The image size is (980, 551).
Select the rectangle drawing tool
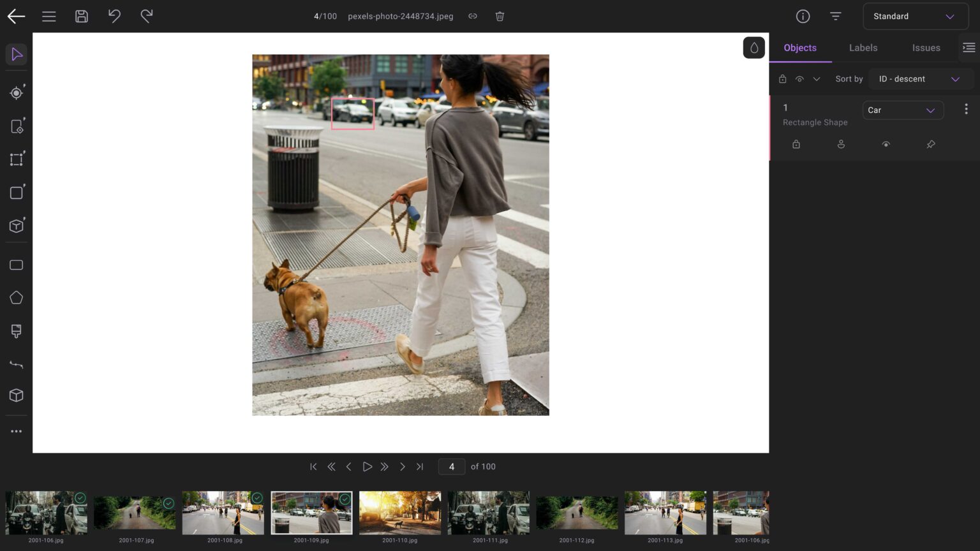(x=17, y=265)
